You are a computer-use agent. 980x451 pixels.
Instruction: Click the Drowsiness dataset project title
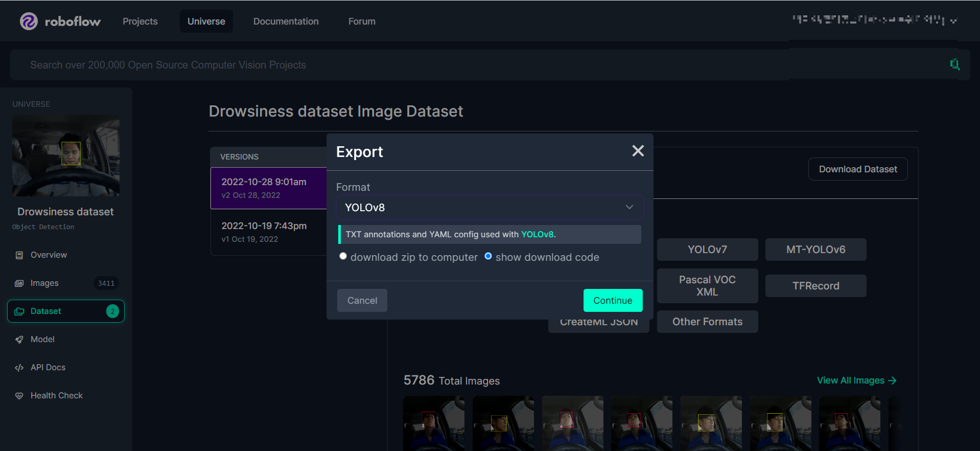(x=65, y=212)
